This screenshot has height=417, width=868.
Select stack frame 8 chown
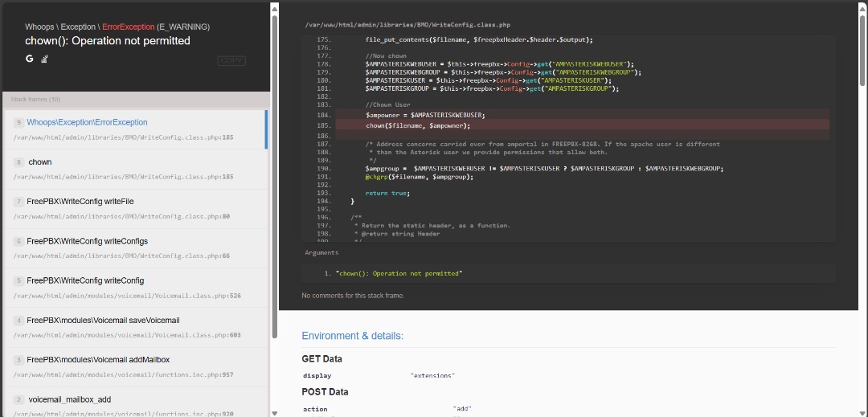[136, 170]
